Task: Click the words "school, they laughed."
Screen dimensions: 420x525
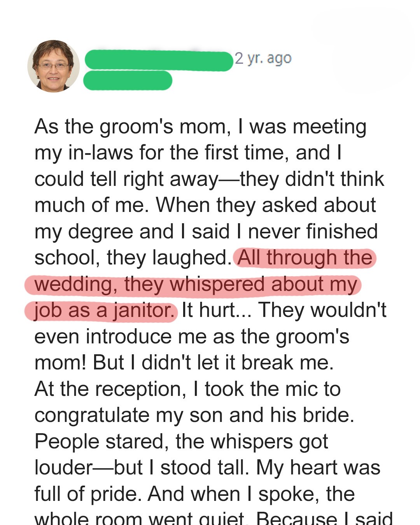Action: 133,258
